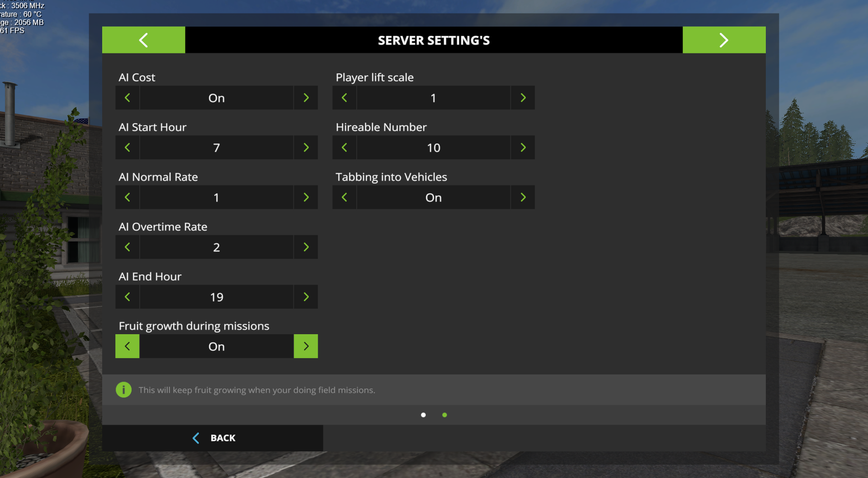Viewport: 868px width, 478px height.
Task: Decrease AI Normal Rate with left arrow
Action: tap(127, 197)
